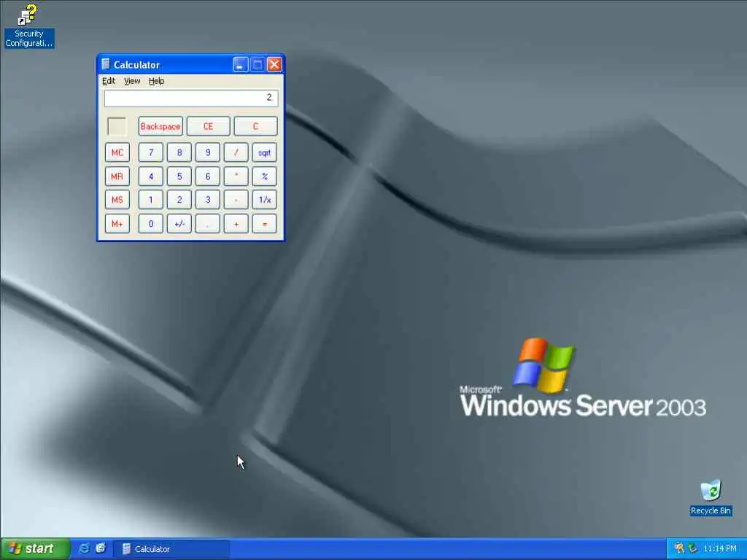Click the second Quick Launch icon beside Internet Explorer
Viewport: 747px width, 560px height.
point(101,548)
